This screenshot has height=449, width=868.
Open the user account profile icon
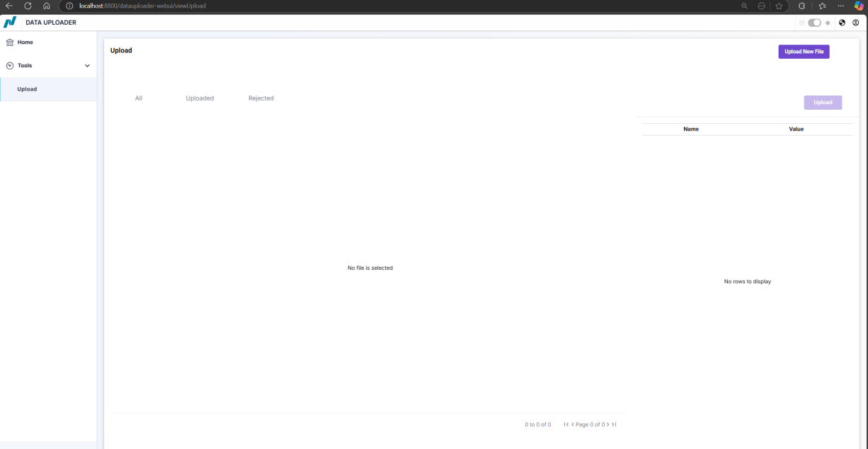tap(855, 23)
